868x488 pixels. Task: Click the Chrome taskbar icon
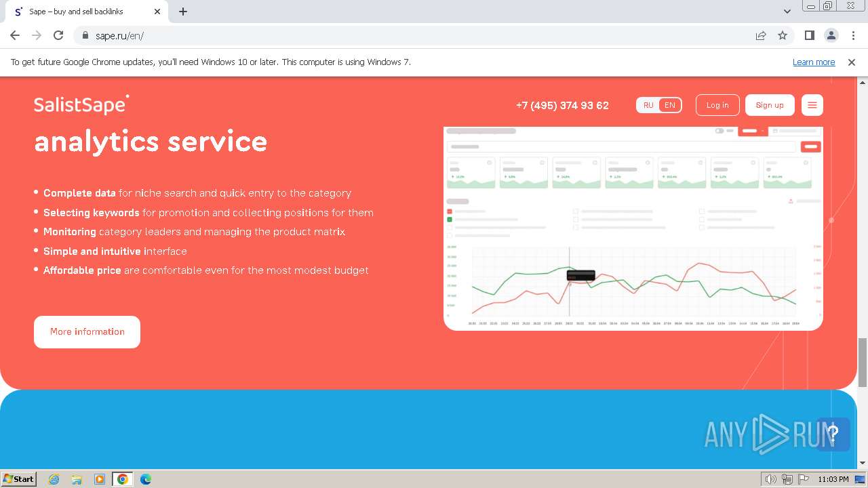(123, 479)
